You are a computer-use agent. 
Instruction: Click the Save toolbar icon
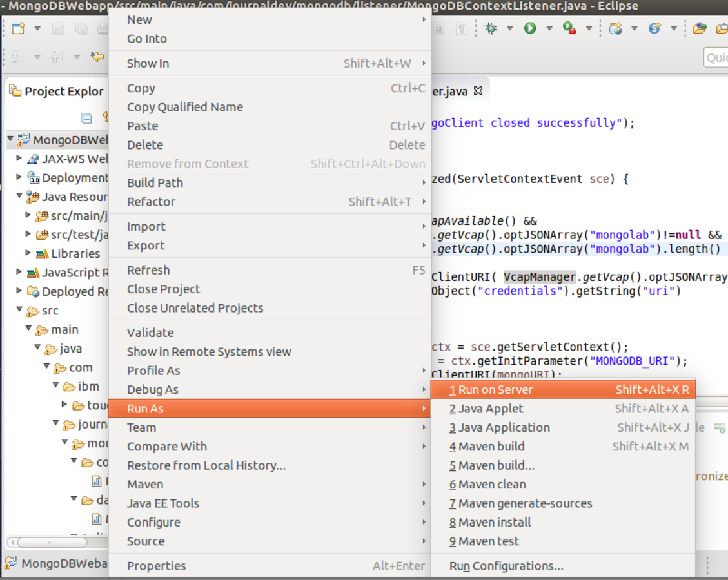click(58, 28)
